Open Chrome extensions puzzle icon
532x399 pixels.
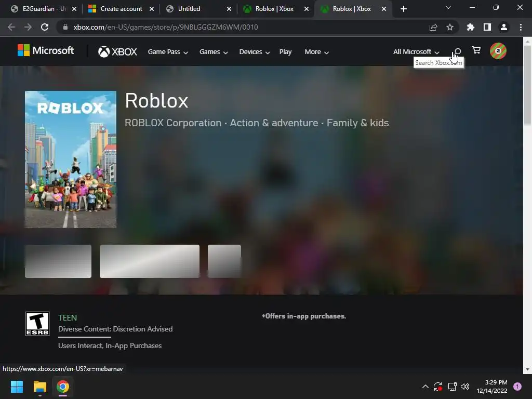(x=471, y=27)
